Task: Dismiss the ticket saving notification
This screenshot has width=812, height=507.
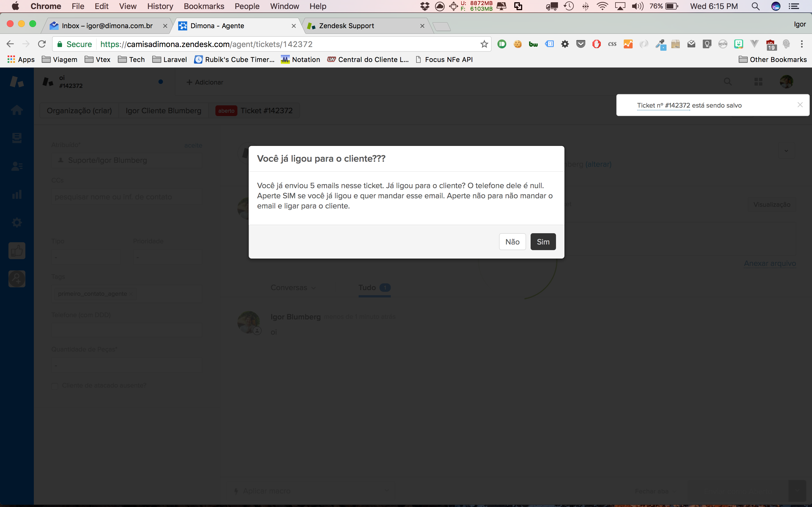Action: pyautogui.click(x=800, y=105)
